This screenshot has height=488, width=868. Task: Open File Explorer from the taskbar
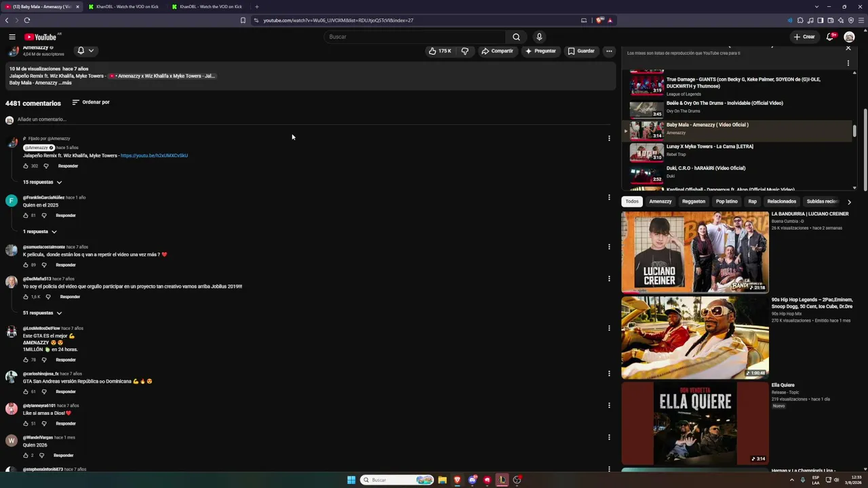click(x=442, y=480)
